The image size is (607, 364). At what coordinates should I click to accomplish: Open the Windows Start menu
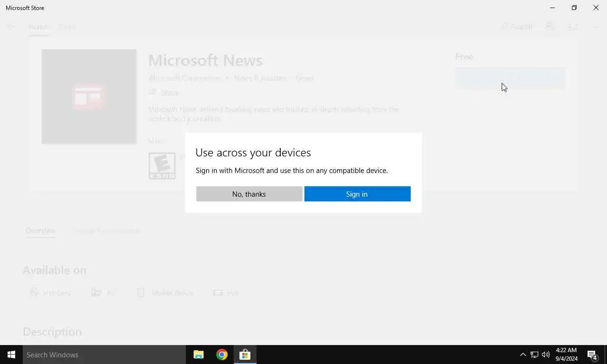pyautogui.click(x=11, y=355)
